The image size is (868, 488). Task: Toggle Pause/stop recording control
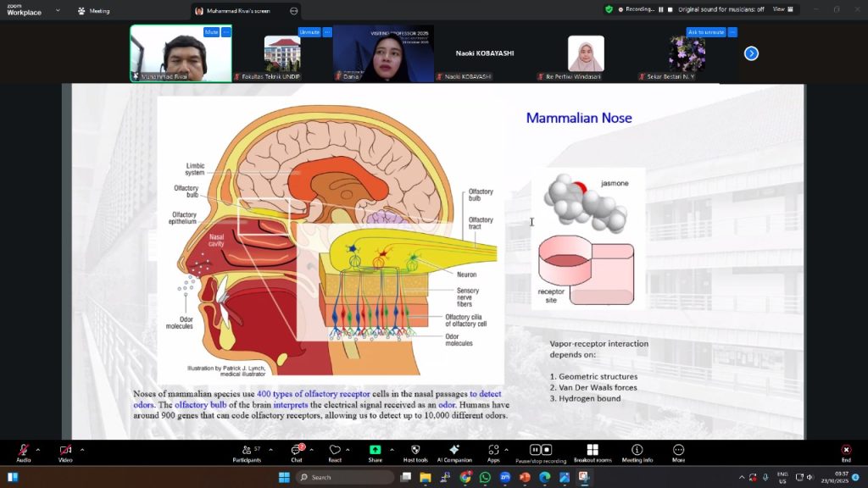540,450
